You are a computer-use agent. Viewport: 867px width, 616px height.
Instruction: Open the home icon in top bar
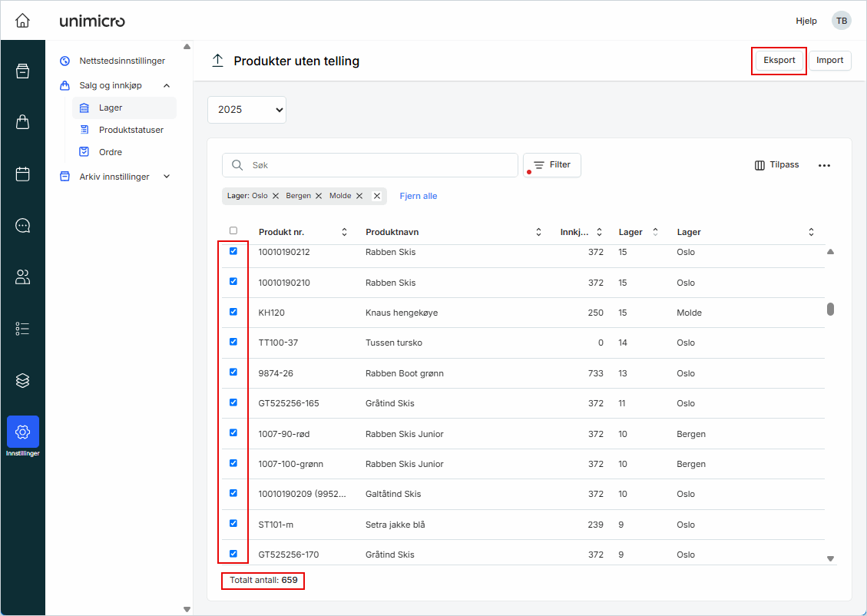coord(22,21)
